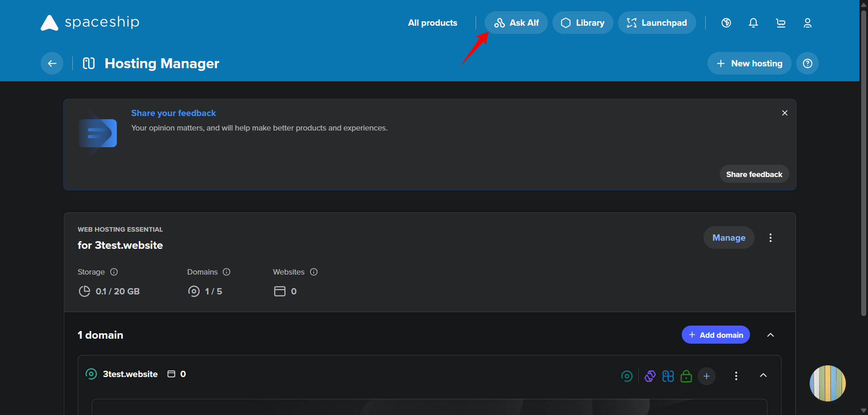Viewport: 868px width, 415px height.
Task: Open the Ask Alf assistant
Action: pyautogui.click(x=516, y=23)
